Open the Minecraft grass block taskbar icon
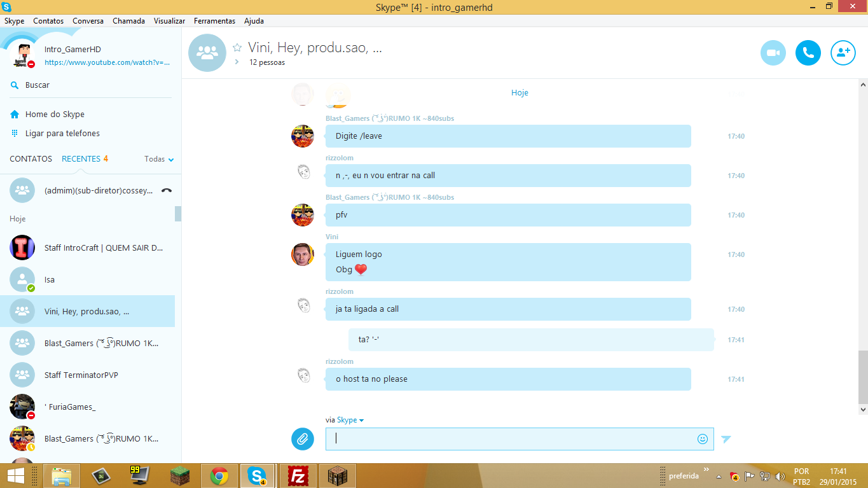This screenshot has width=868, height=488. point(180,475)
